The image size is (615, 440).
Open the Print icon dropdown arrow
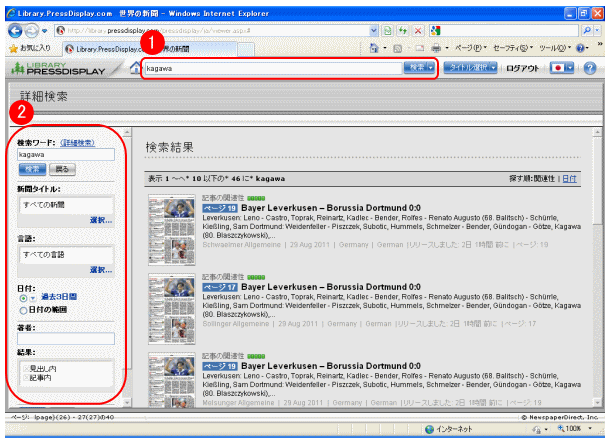(x=447, y=48)
